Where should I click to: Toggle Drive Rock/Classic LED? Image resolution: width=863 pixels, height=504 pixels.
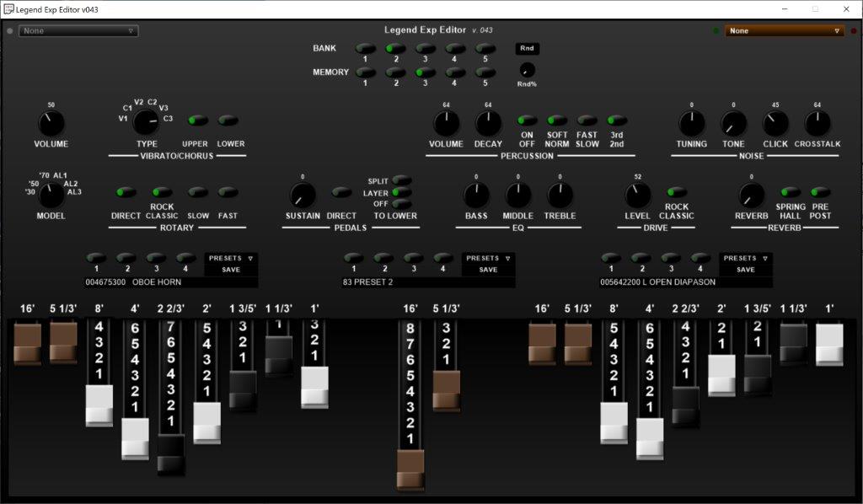[x=677, y=192]
